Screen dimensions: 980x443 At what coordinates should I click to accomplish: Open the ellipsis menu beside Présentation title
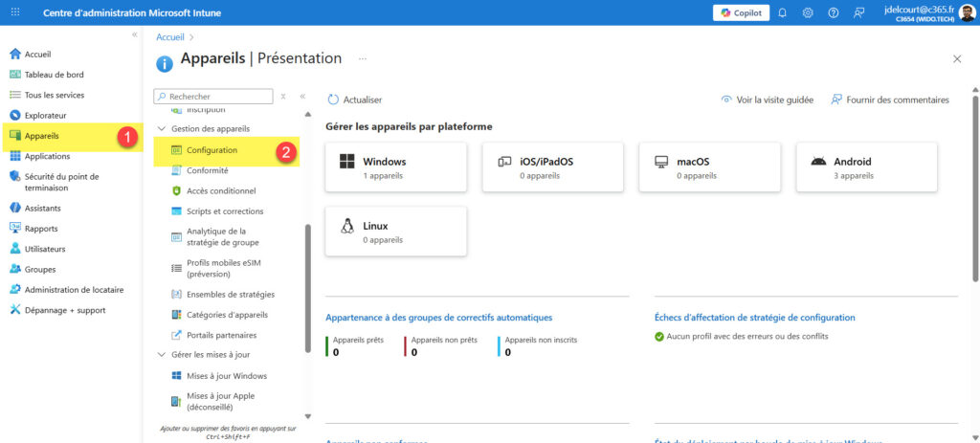[x=363, y=59]
